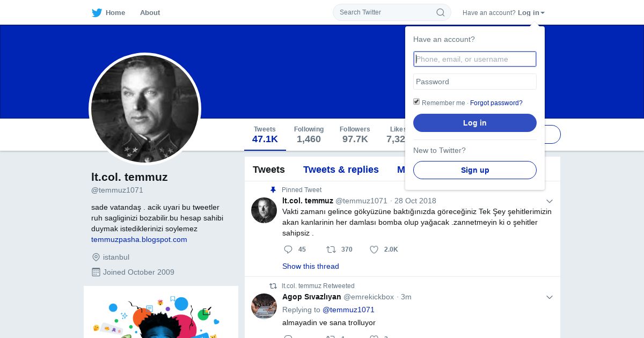Click the search magnifier icon
The height and width of the screenshot is (338, 644).
441,12
